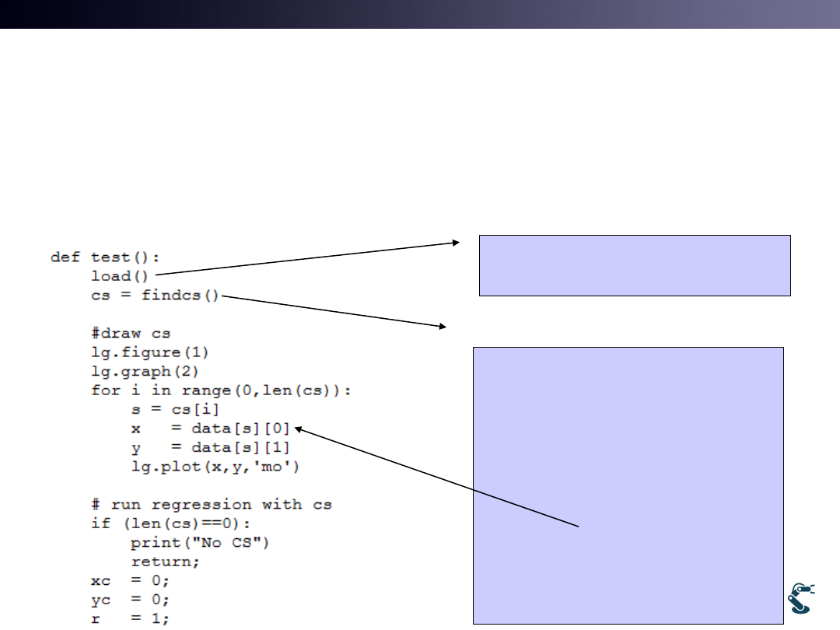Click the '#draw cs' comment line

coord(131,334)
